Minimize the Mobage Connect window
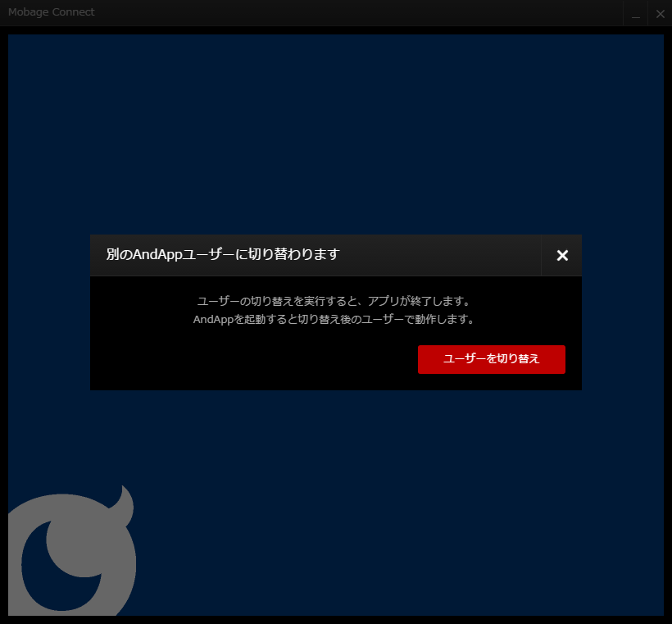The image size is (672, 624). (635, 13)
